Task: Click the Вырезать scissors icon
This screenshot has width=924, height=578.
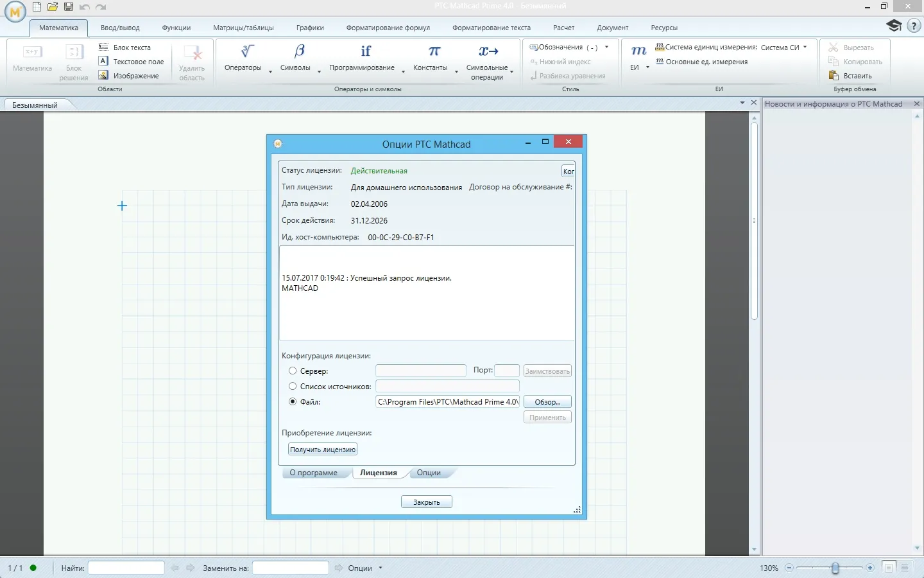Action: coord(834,48)
